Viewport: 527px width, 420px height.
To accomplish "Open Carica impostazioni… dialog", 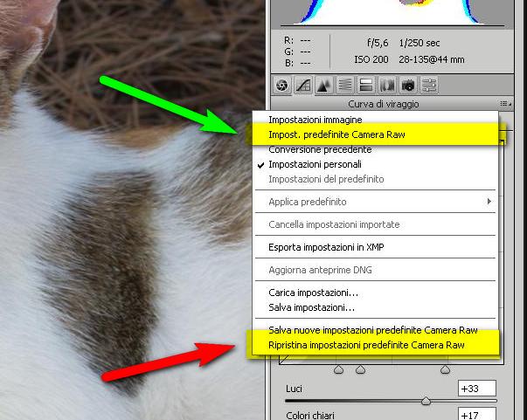I will [313, 293].
